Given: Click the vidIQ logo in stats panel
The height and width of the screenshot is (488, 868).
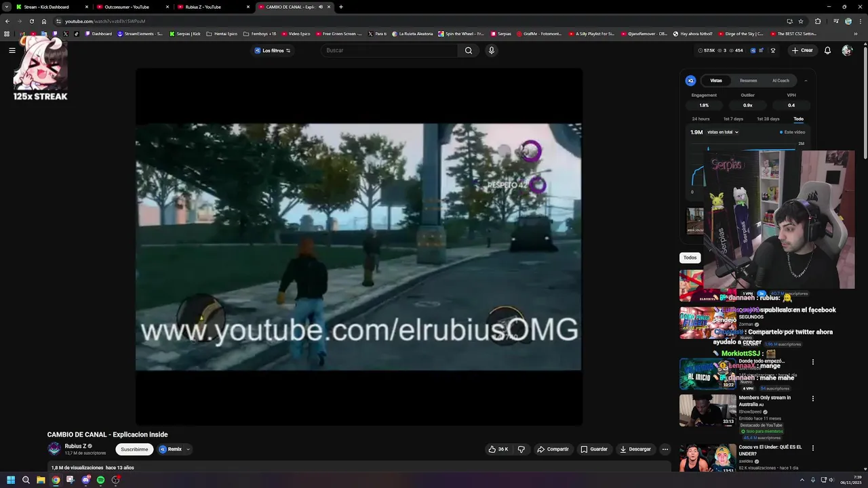Looking at the screenshot, I should 690,81.
